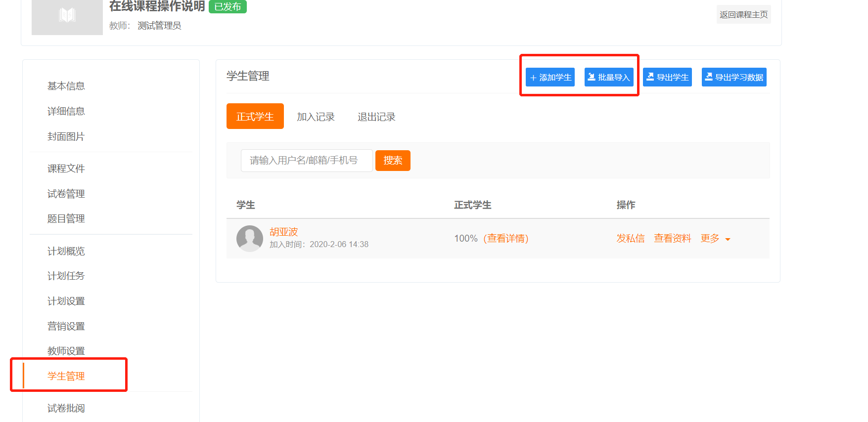868x422 pixels.
Task: Click the 导出学生 button
Action: click(667, 77)
